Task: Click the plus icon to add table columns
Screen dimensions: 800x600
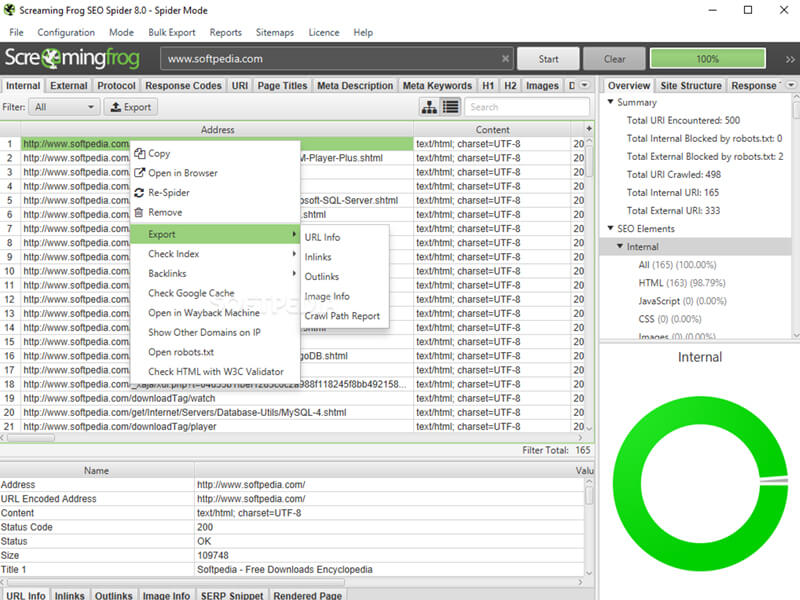Action: coord(589,129)
